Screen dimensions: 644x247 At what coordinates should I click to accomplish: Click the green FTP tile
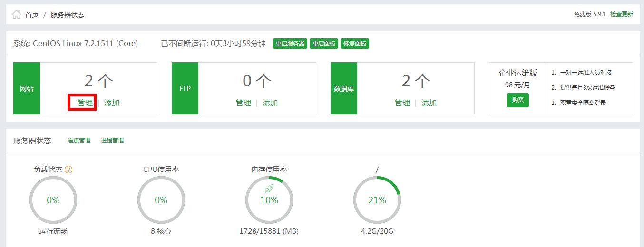185,89
